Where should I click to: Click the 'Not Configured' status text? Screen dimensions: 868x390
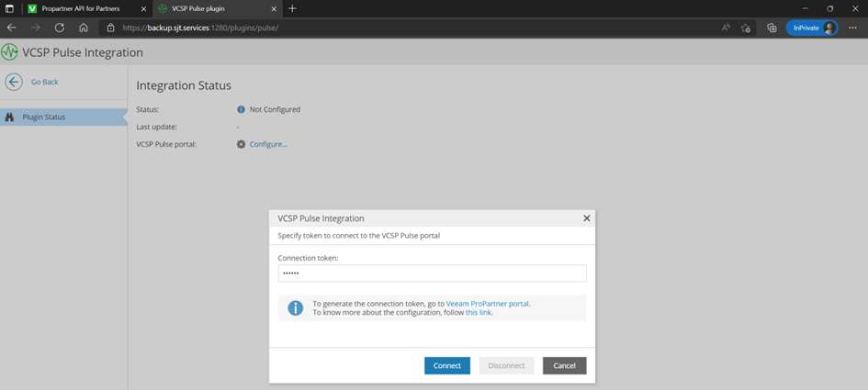click(x=275, y=109)
